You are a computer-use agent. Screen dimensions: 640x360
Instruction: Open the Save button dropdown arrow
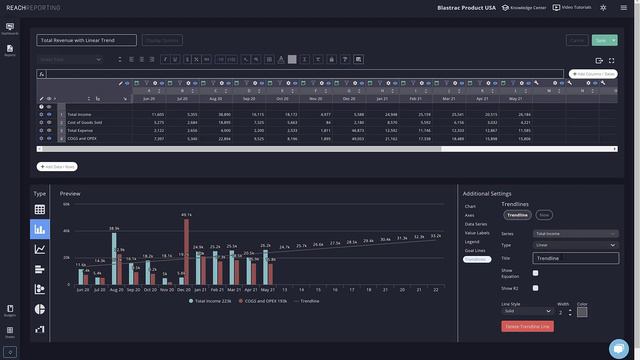pos(613,40)
